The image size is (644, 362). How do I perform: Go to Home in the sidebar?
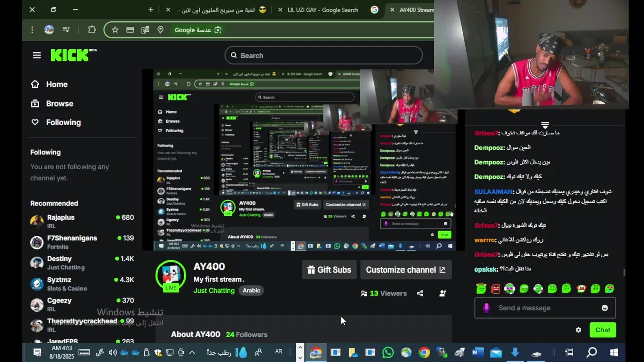click(x=49, y=84)
